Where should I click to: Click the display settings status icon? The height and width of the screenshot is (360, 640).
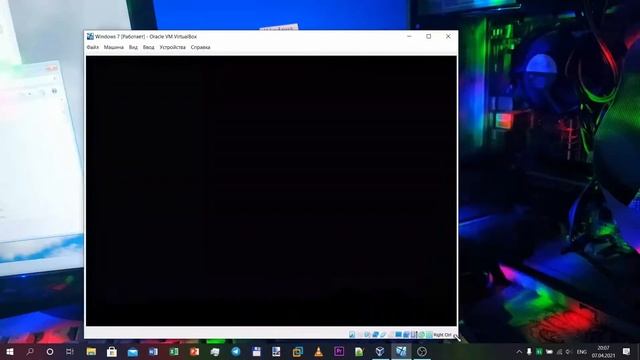pos(399,335)
